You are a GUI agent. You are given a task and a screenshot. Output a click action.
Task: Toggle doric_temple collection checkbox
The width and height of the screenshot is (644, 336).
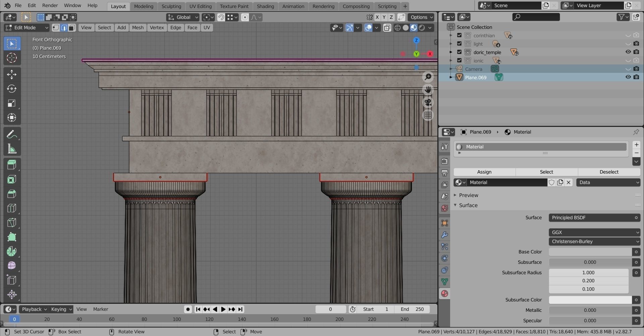[x=460, y=52]
